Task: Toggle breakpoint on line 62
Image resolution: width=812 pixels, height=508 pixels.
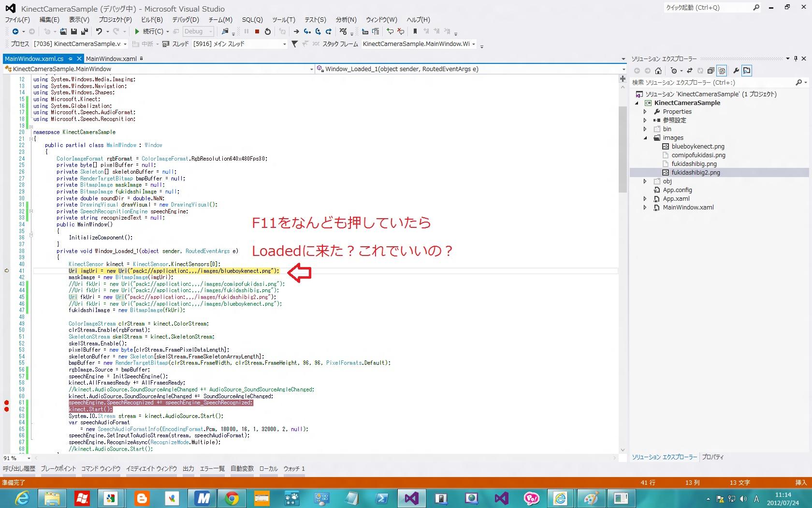Action: [x=7, y=409]
